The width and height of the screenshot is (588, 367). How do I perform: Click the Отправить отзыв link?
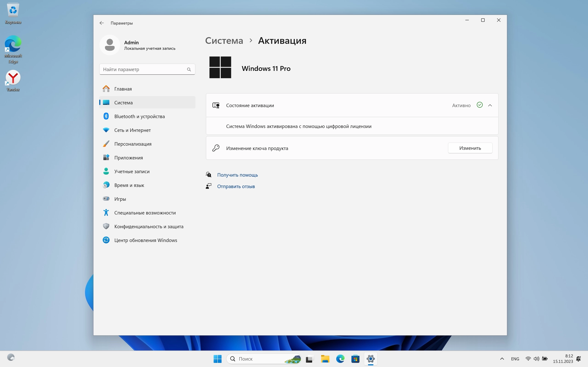236,186
